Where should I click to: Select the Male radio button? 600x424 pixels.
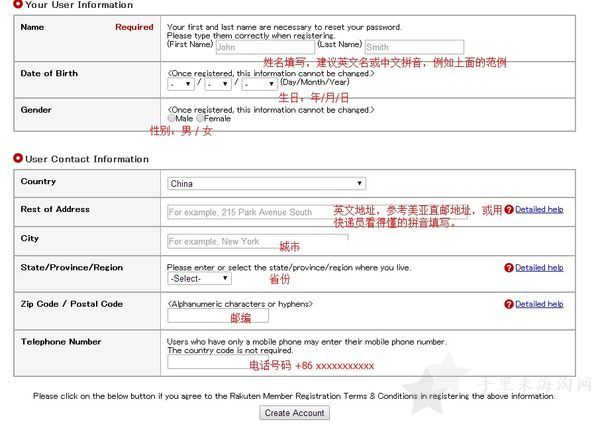point(171,118)
